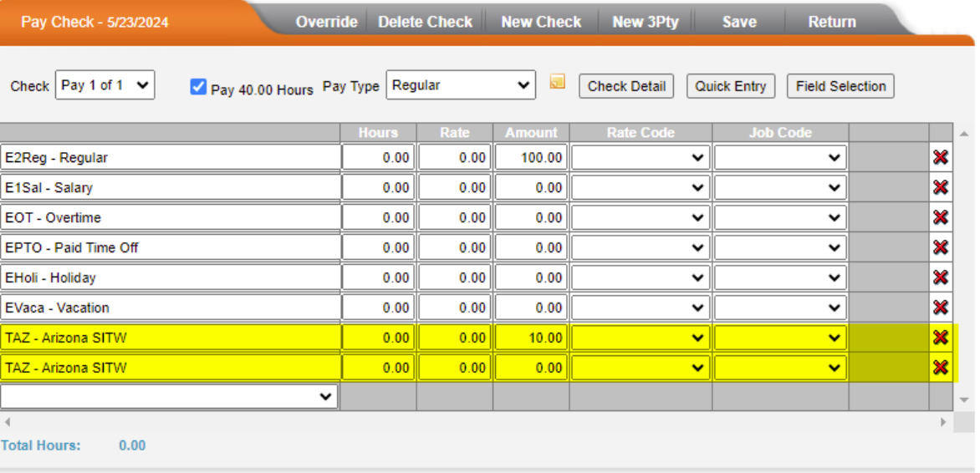
Task: Delete the EHoli - Holiday row
Action: [940, 277]
